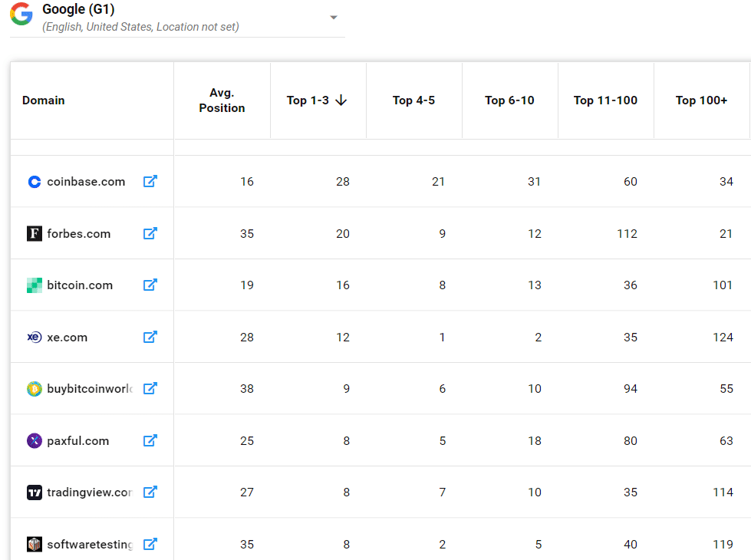The image size is (751, 560).
Task: Sort table by Top 6-10 column
Action: click(x=509, y=100)
